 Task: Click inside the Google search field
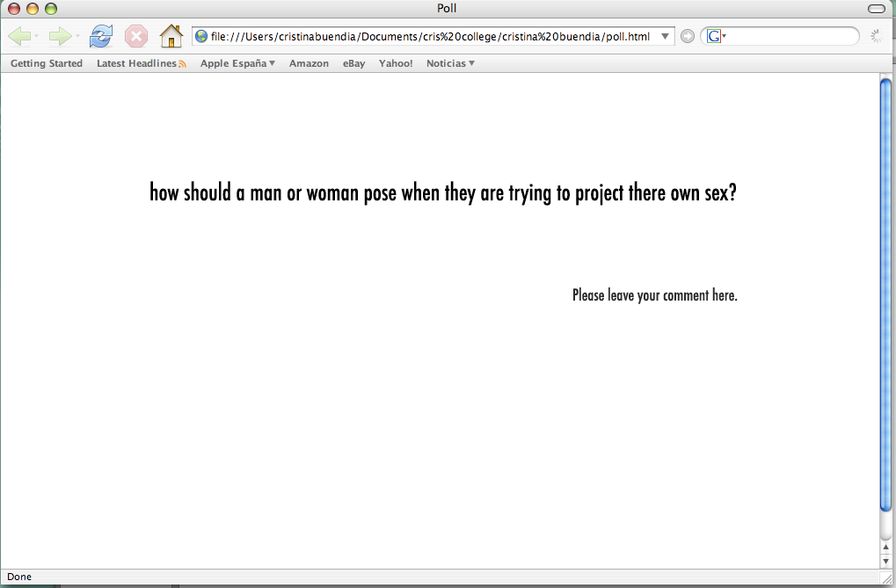791,36
